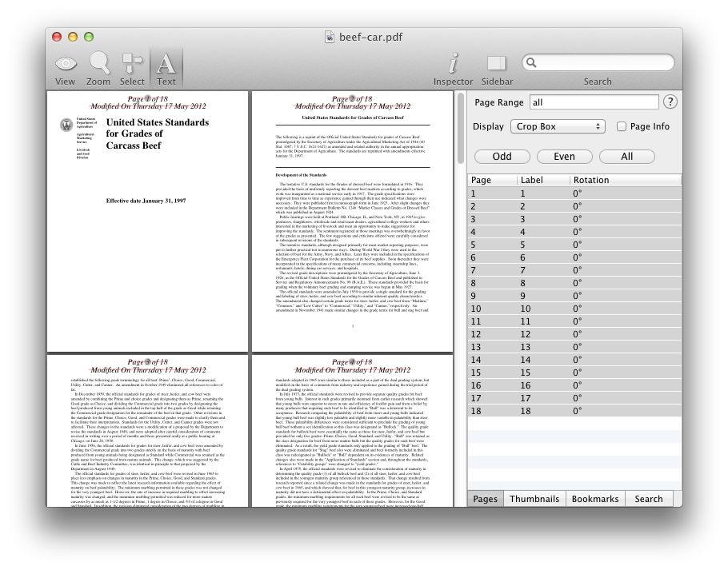
Task: Sort by the Label column header
Action: click(543, 180)
